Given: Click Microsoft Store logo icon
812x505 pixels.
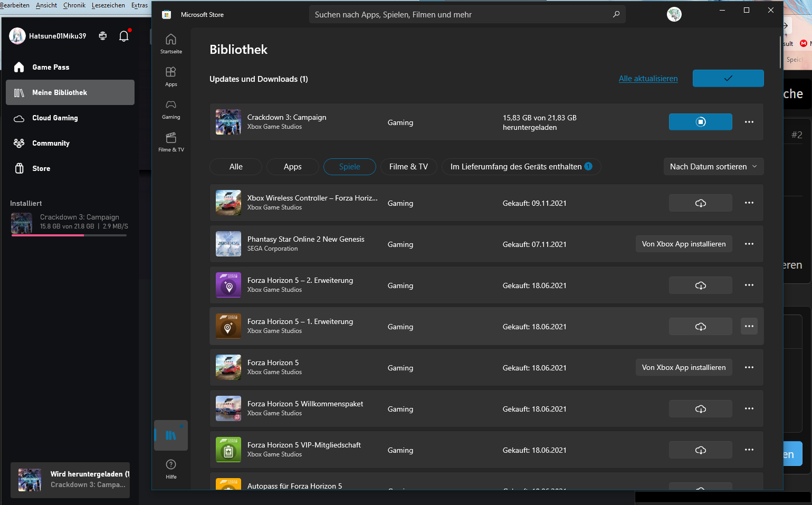Looking at the screenshot, I should click(166, 15).
